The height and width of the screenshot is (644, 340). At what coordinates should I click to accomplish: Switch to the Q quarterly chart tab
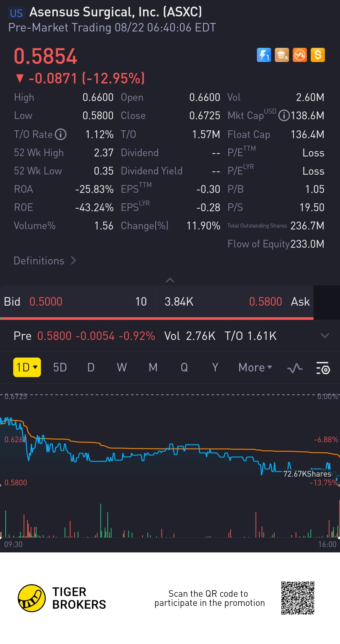click(184, 367)
